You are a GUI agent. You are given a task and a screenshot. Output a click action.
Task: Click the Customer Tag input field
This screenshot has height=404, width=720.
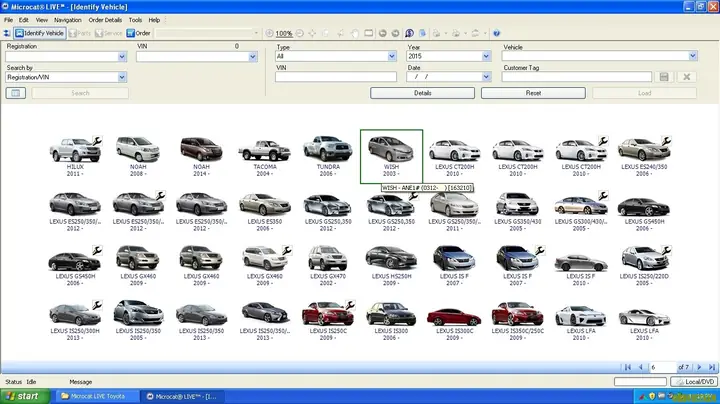click(x=576, y=77)
